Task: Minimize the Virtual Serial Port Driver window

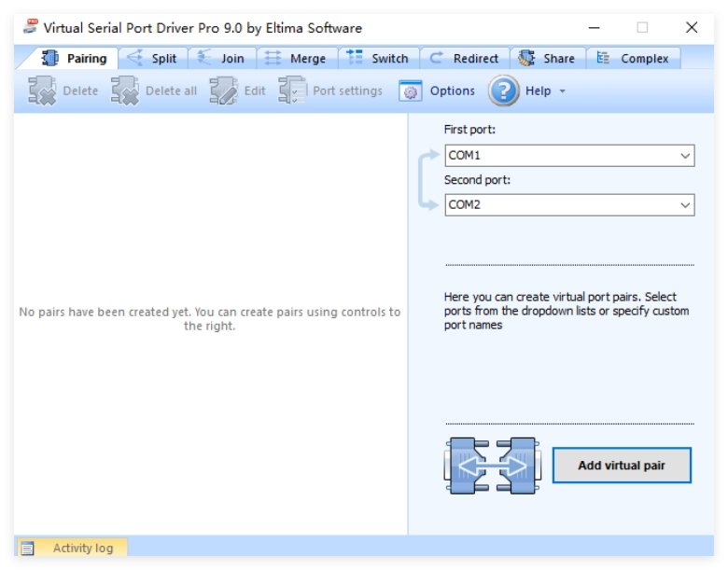Action: 595,28
